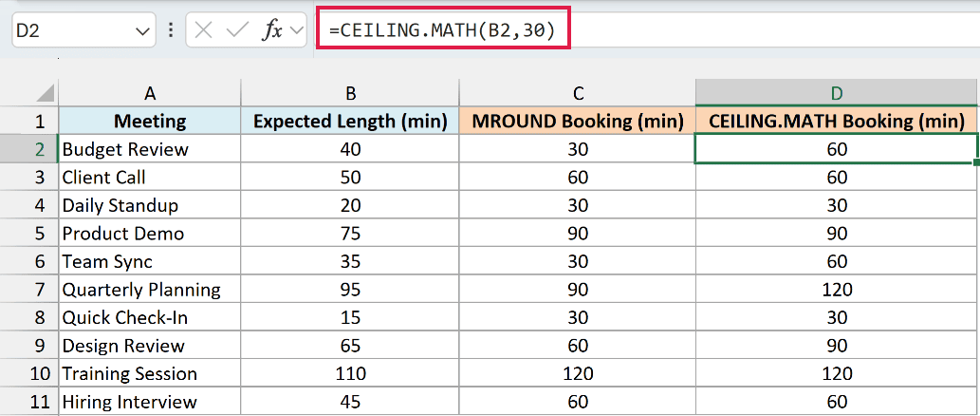Select row 1 header

click(x=28, y=121)
